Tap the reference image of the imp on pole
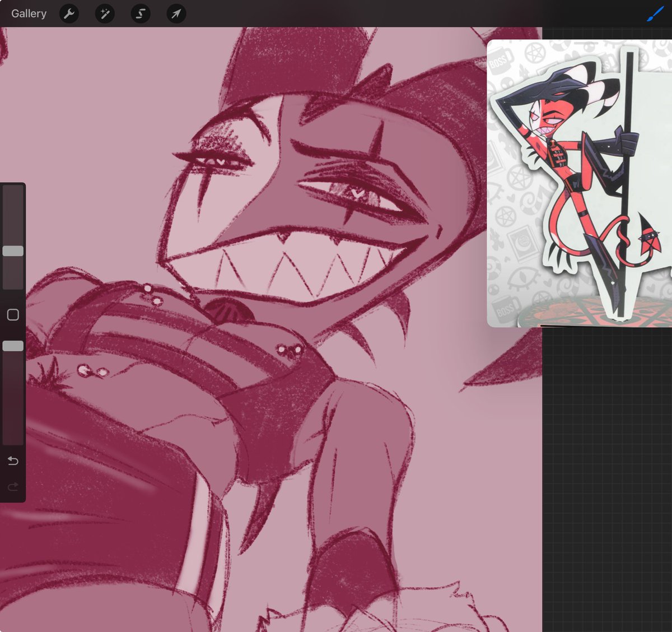 (x=580, y=183)
